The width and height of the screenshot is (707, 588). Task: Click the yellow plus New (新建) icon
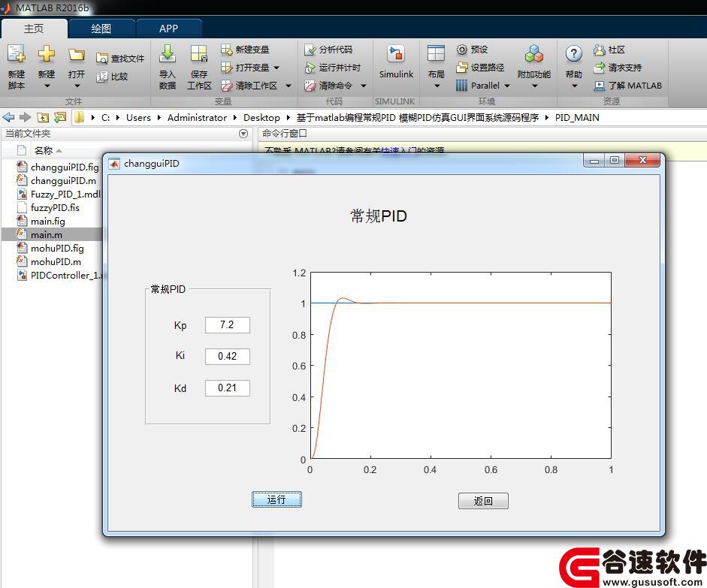tap(47, 54)
